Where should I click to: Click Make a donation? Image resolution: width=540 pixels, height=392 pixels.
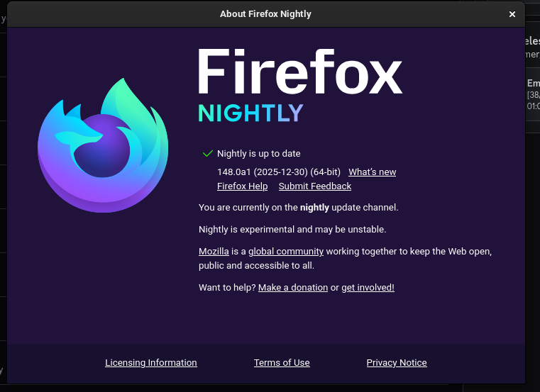pyautogui.click(x=293, y=288)
